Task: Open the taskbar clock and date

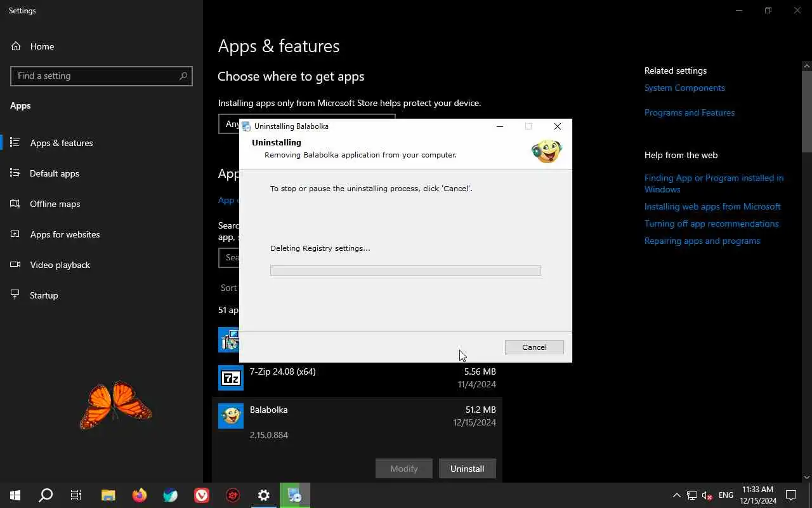Action: [x=758, y=495]
